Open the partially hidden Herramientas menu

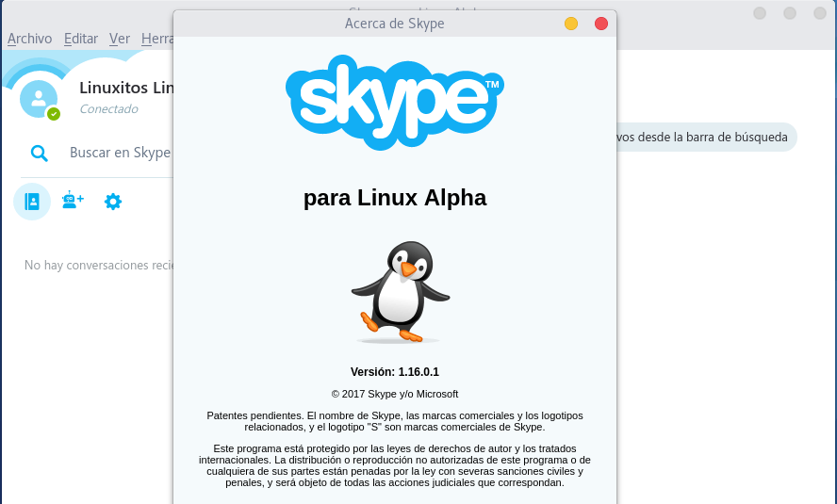(x=156, y=39)
